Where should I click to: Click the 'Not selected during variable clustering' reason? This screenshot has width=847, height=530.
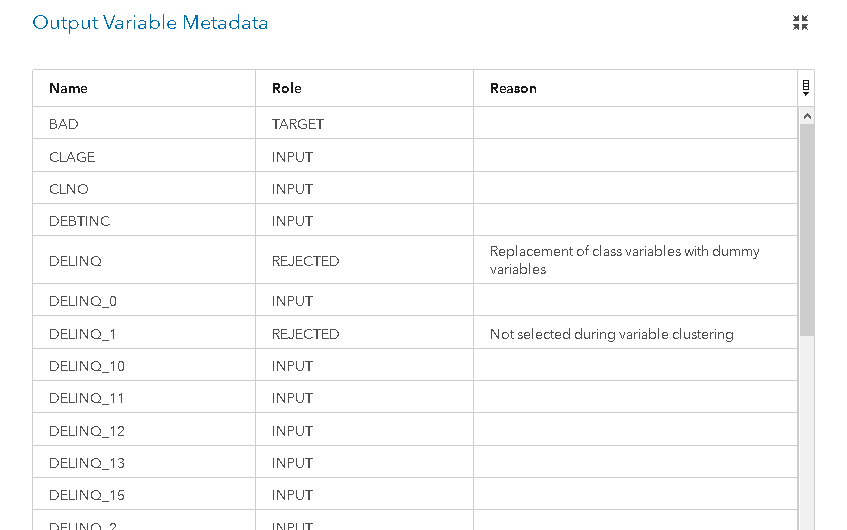[611, 334]
